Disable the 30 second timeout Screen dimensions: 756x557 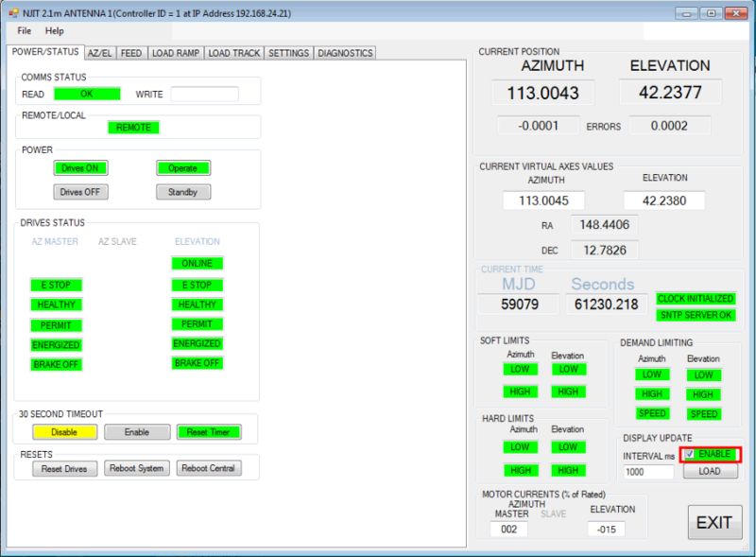pos(64,432)
